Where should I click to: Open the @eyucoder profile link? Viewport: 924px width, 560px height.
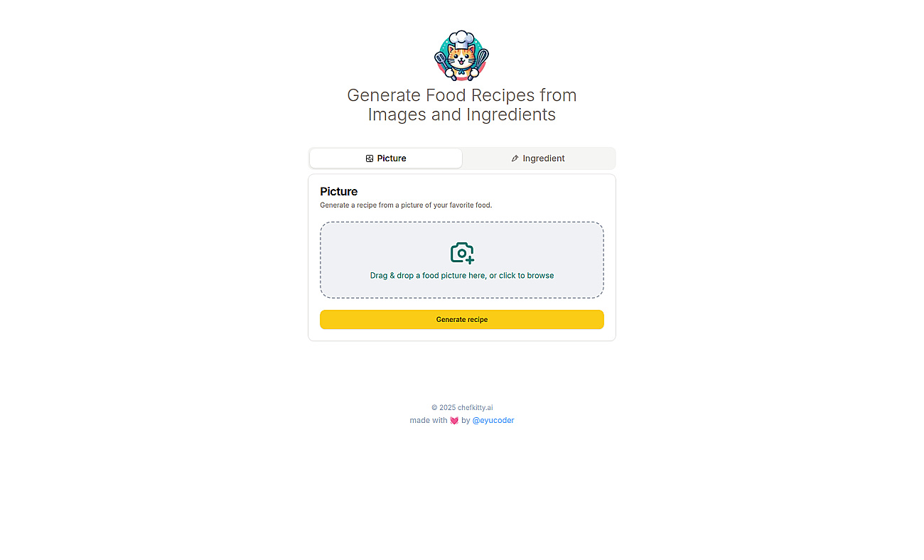(493, 421)
